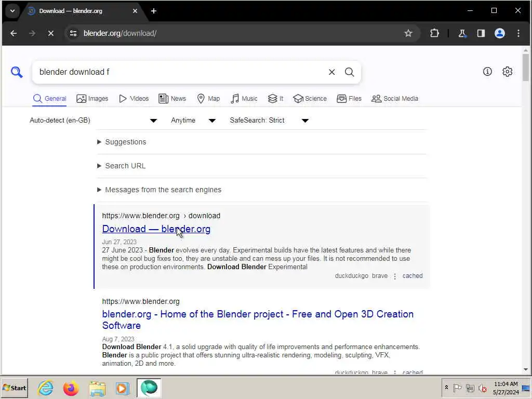Submit search with magnifier button

(350, 72)
